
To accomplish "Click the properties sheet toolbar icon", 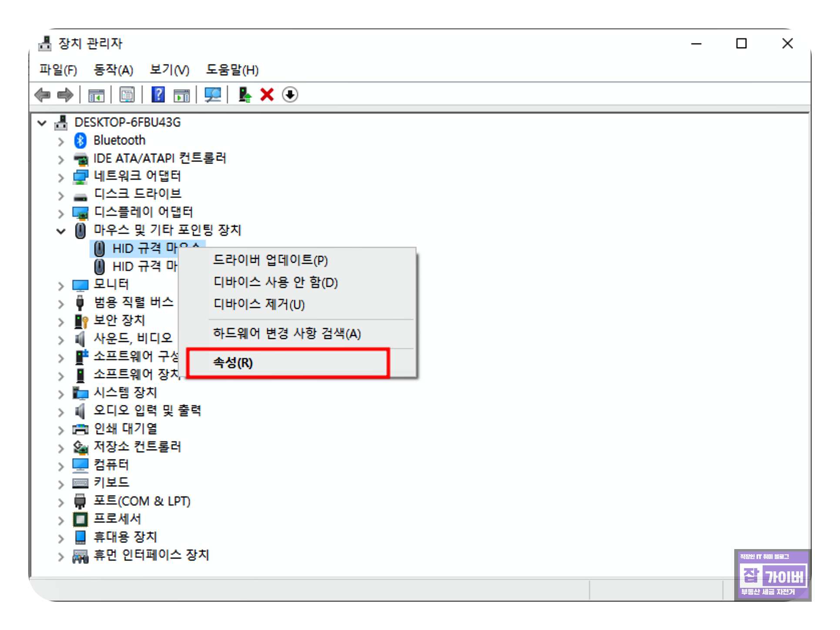I will (127, 95).
